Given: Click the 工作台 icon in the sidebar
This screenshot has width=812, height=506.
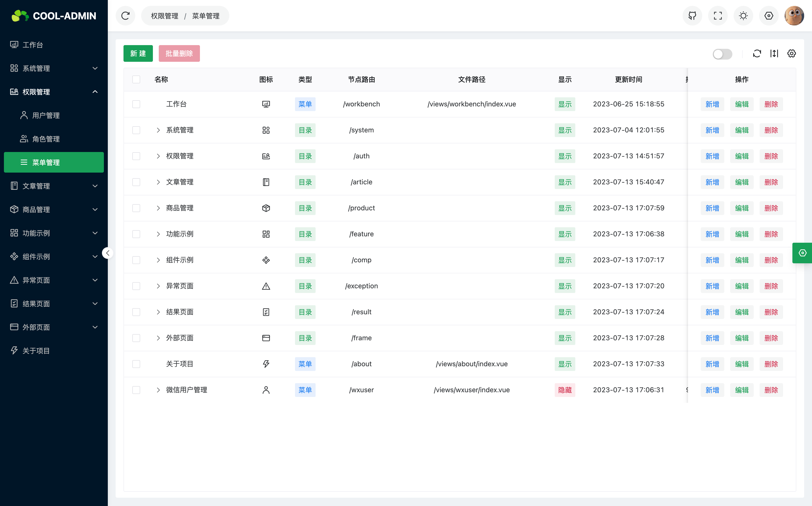Looking at the screenshot, I should point(14,45).
